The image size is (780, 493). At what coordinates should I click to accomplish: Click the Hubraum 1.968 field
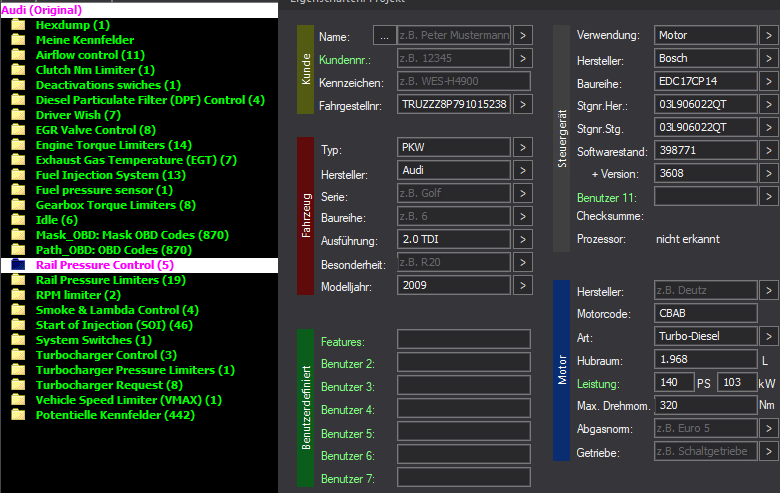705,359
